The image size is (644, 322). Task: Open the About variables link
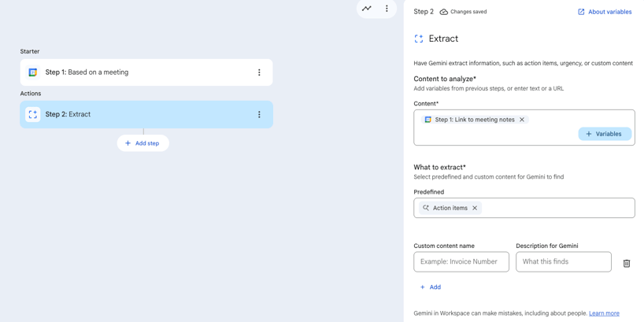(605, 12)
